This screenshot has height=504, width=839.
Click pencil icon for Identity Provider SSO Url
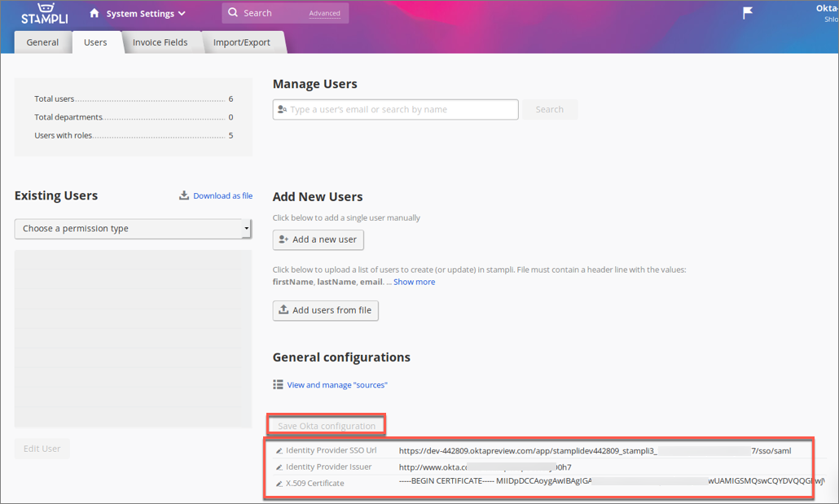click(279, 450)
